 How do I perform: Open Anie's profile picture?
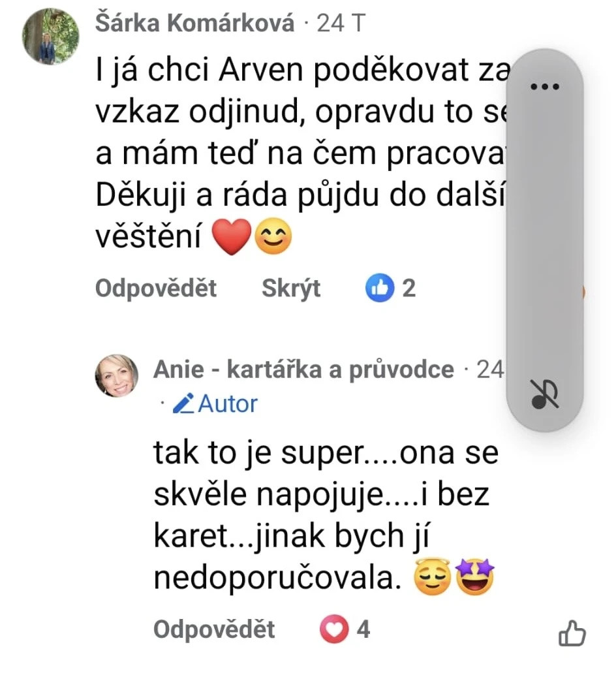pyautogui.click(x=116, y=375)
